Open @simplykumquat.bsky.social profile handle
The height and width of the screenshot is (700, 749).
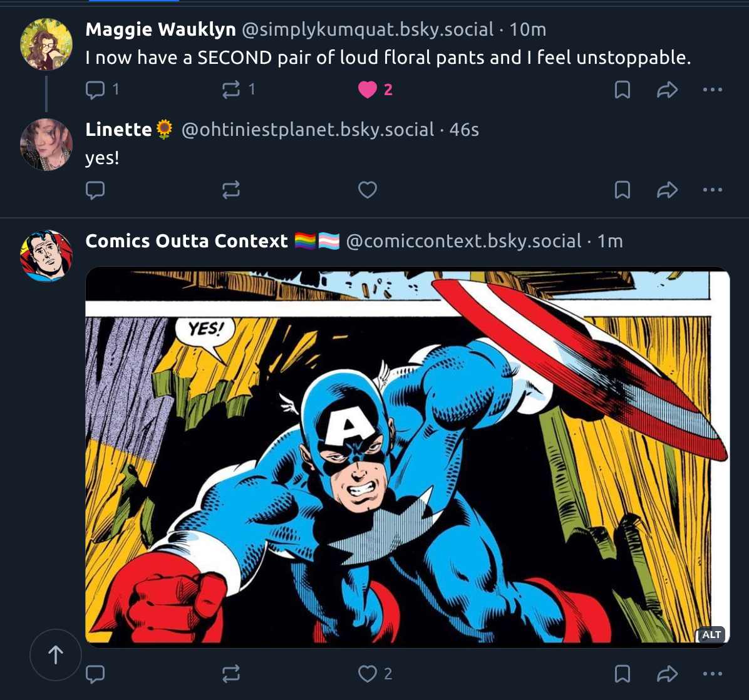[x=368, y=29]
